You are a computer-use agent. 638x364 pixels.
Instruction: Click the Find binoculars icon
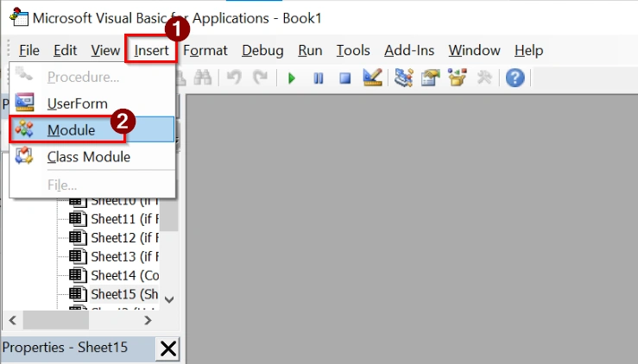203,78
